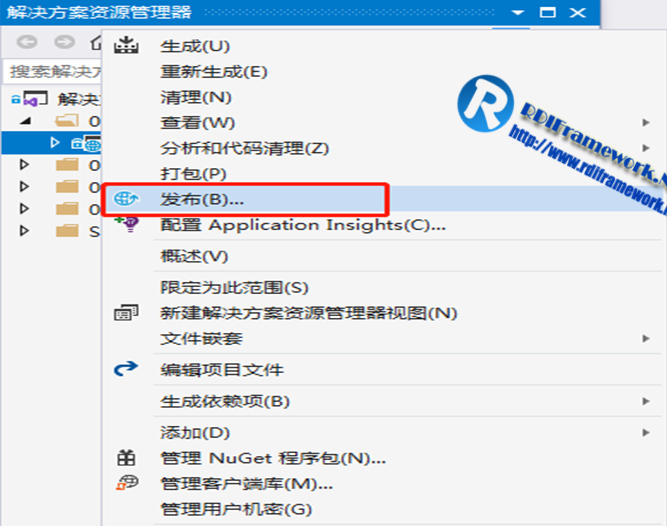
Task: Choose 打包(P) from the menu
Action: click(193, 174)
